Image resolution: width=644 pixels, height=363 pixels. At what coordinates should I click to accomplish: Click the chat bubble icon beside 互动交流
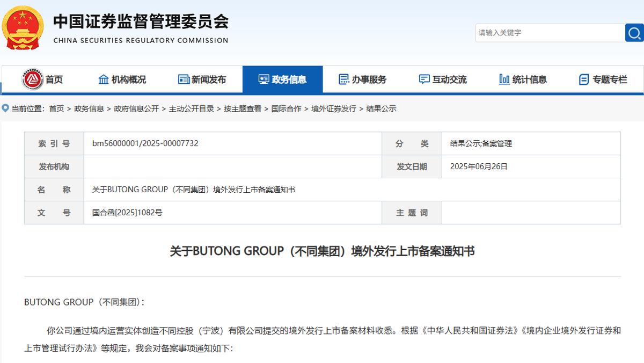coord(424,79)
